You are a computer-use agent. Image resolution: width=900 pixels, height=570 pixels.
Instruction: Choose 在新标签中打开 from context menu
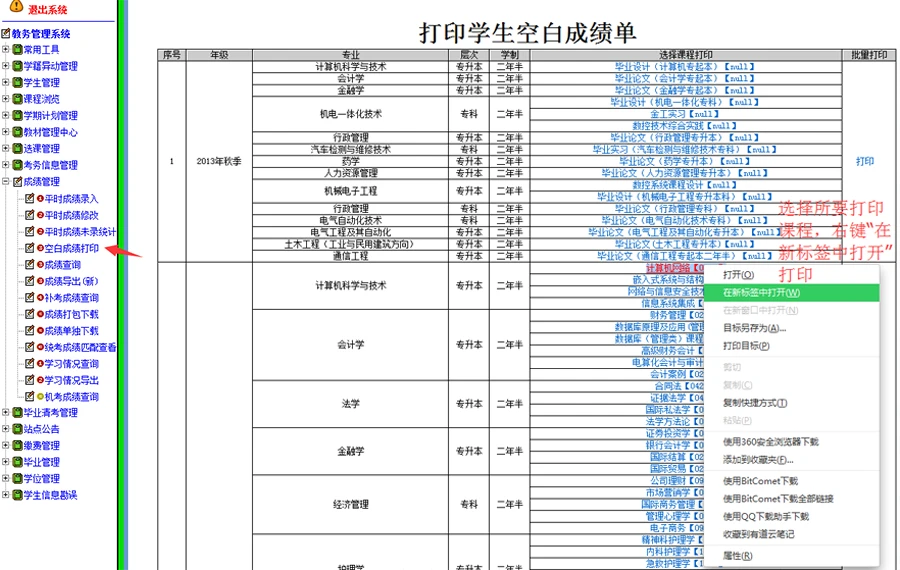click(x=761, y=293)
